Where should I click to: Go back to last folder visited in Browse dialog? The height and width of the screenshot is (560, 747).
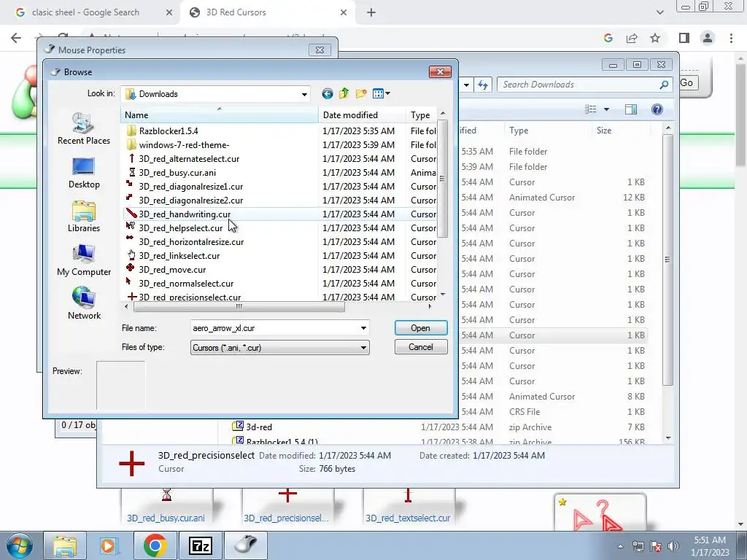327,94
